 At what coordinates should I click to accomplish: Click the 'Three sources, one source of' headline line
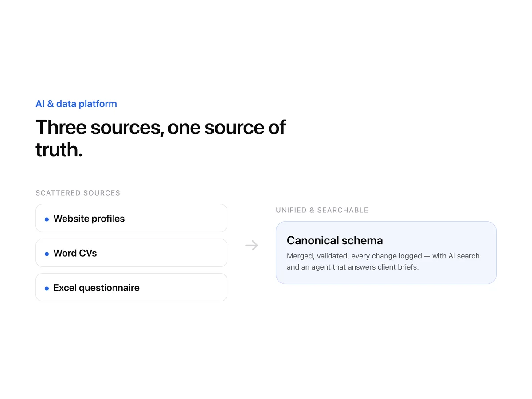160,127
